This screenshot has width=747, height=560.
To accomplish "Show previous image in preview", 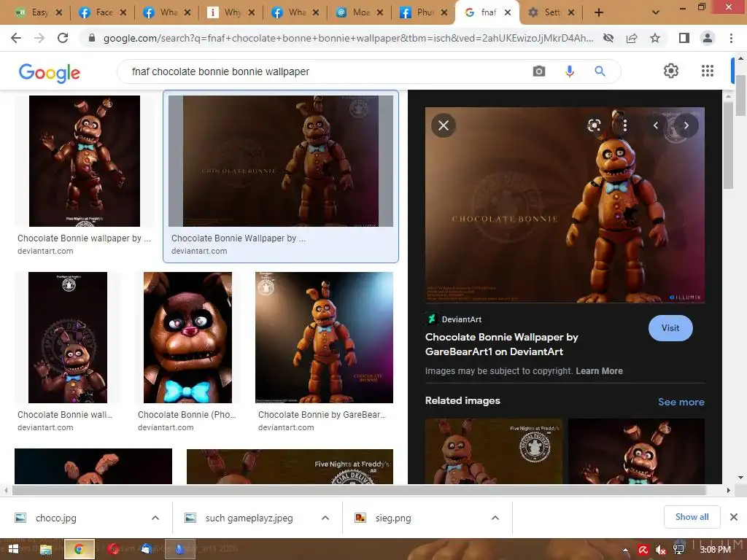I will [656, 125].
